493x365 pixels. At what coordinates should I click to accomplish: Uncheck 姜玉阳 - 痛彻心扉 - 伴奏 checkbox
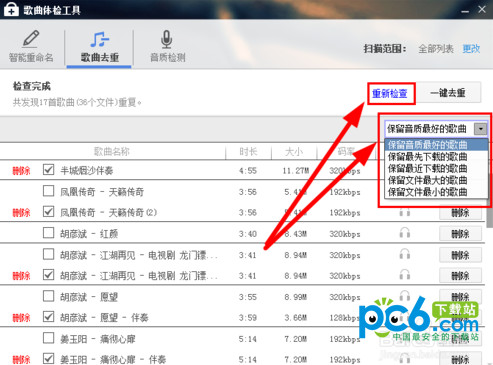49,359
